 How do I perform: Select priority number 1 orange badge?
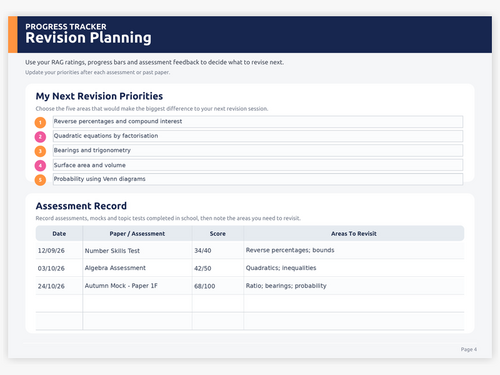click(x=40, y=123)
